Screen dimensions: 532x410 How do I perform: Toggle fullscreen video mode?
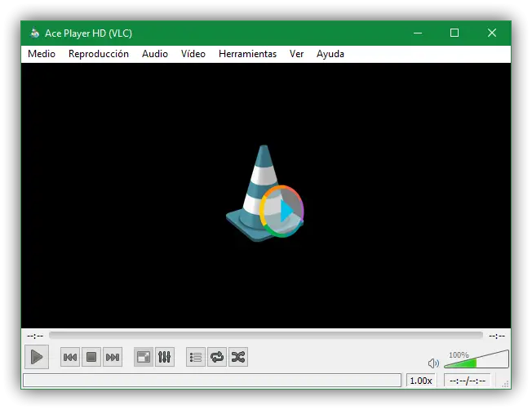[144, 357]
